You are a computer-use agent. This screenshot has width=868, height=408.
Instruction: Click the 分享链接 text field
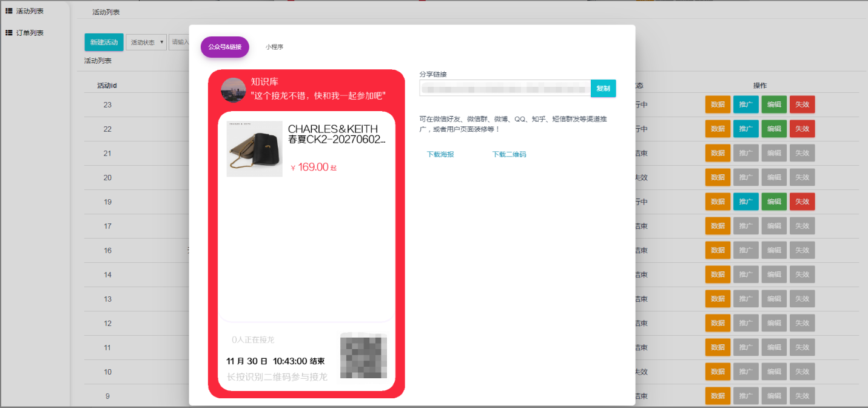505,88
